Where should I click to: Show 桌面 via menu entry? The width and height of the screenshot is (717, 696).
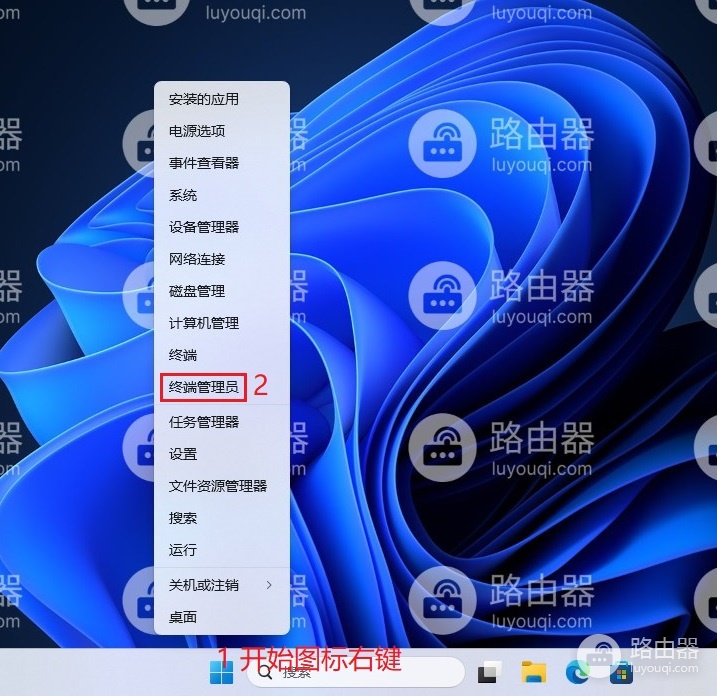point(222,617)
